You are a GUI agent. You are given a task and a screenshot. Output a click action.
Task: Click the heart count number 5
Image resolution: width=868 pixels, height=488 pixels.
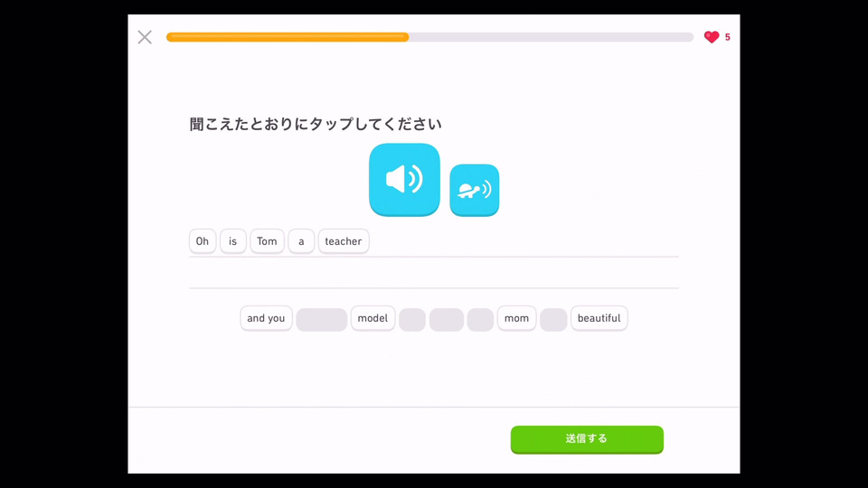[x=727, y=37]
